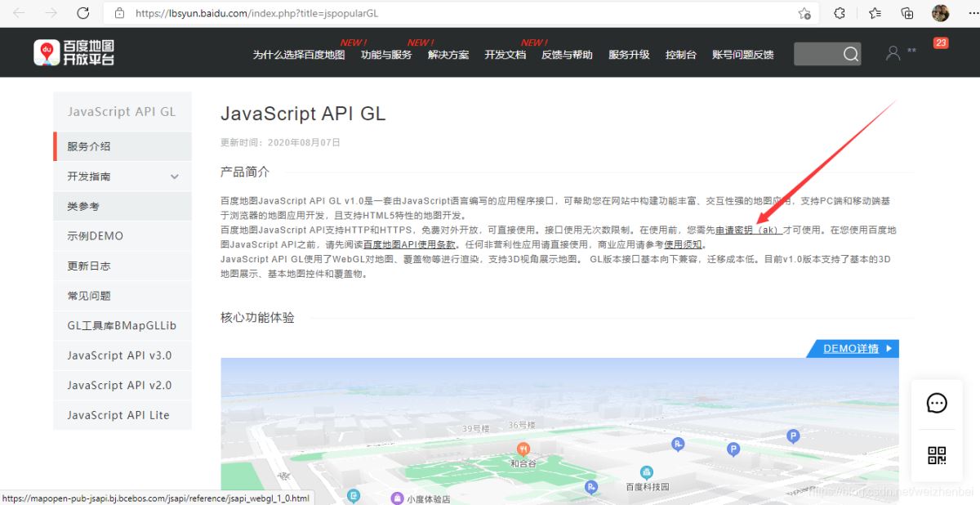Add page to favorites star-plus icon
Image resolution: width=980 pixels, height=505 pixels.
tap(804, 13)
